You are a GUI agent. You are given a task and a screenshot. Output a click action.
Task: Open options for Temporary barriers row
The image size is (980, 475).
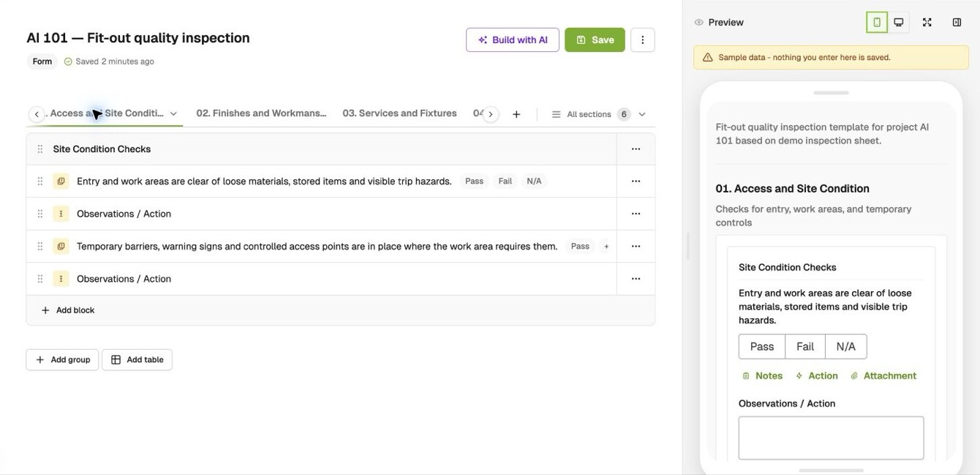636,247
